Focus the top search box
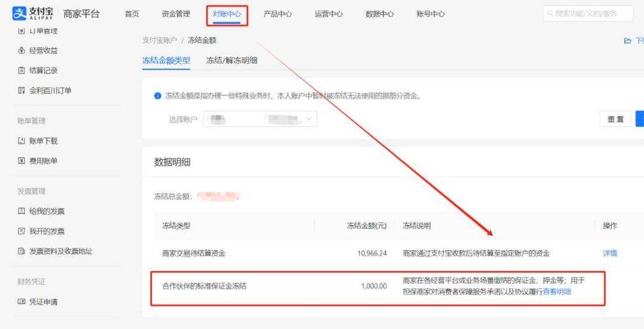 588,14
